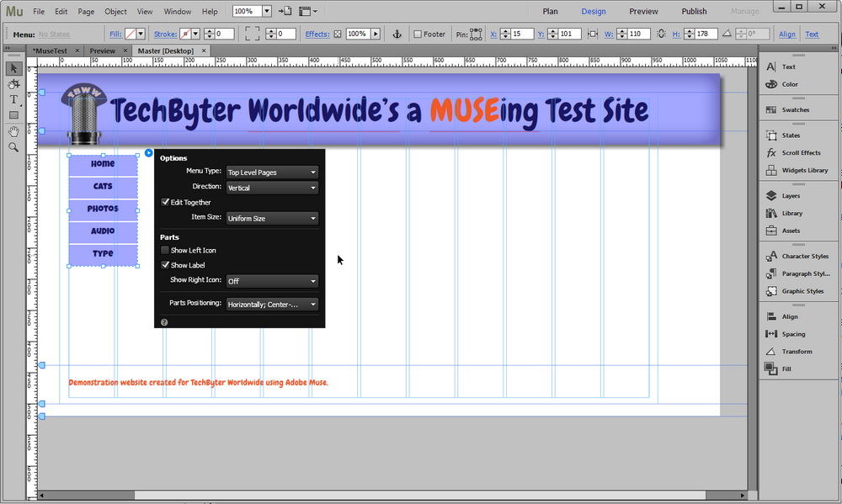
Task: Click the W width input field
Action: 638,34
